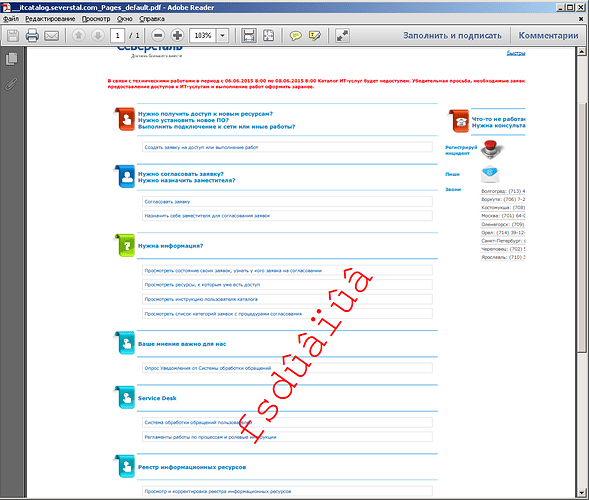This screenshot has height=500, width=589.
Task: Click the Save file icon
Action: (13, 36)
